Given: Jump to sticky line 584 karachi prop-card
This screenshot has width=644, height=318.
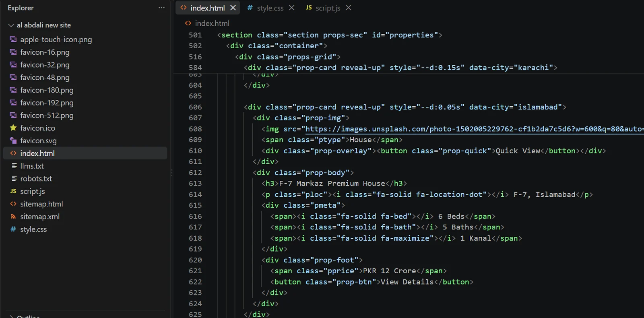Looking at the screenshot, I should (400, 68).
